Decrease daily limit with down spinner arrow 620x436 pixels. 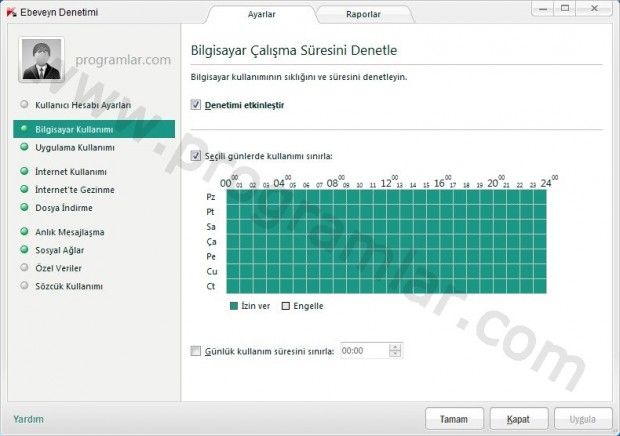tap(395, 354)
